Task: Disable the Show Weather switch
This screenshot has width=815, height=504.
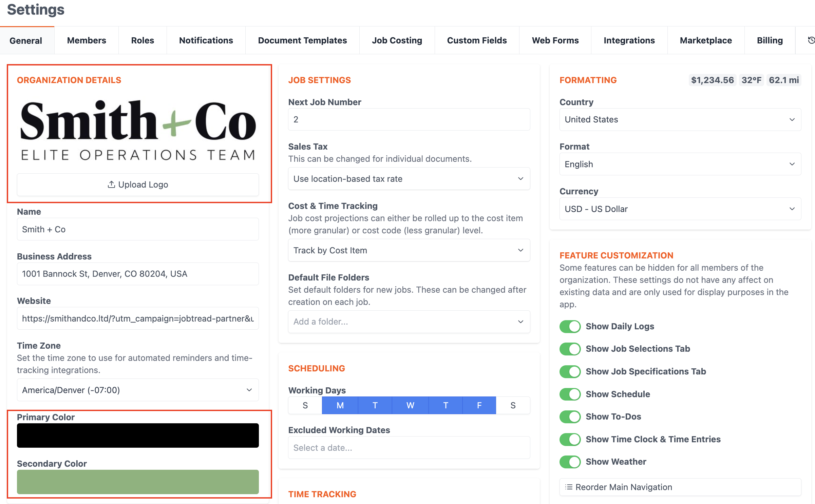Action: point(570,462)
